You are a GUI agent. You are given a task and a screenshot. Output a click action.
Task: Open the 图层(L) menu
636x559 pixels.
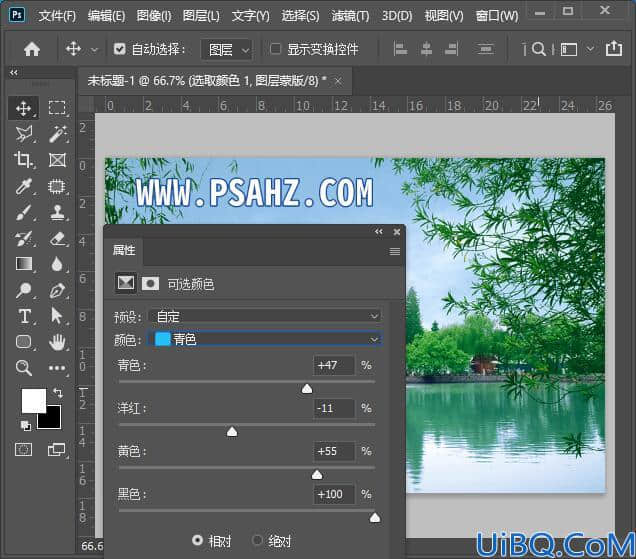(201, 16)
